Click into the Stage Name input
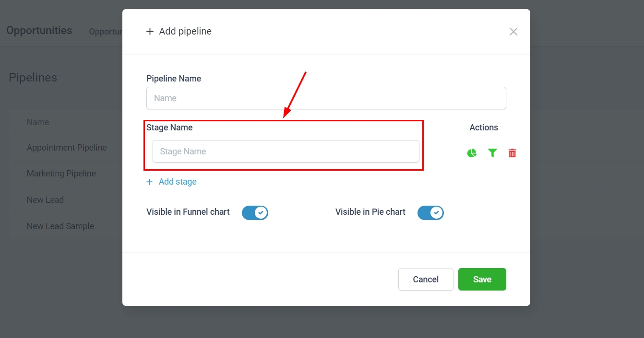 pyautogui.click(x=286, y=152)
